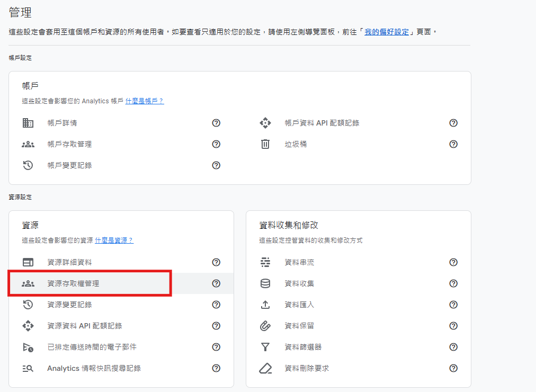Click the 資料串流 stream icon
The width and height of the screenshot is (536, 392).
(265, 262)
